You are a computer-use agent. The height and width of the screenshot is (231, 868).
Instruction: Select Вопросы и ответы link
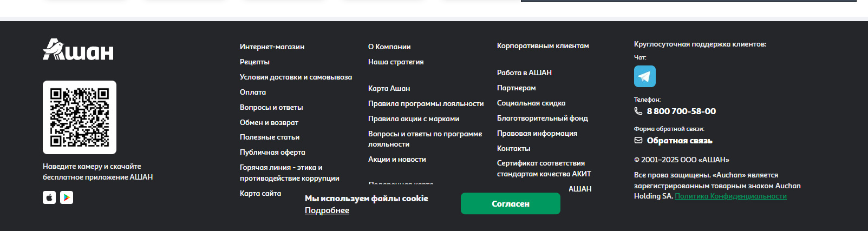[x=271, y=107]
